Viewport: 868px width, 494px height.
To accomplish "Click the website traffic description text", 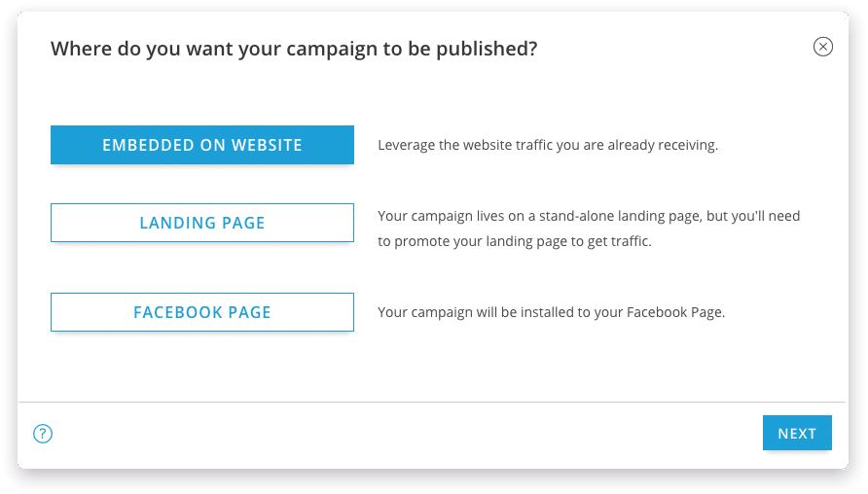I will pyautogui.click(x=548, y=146).
